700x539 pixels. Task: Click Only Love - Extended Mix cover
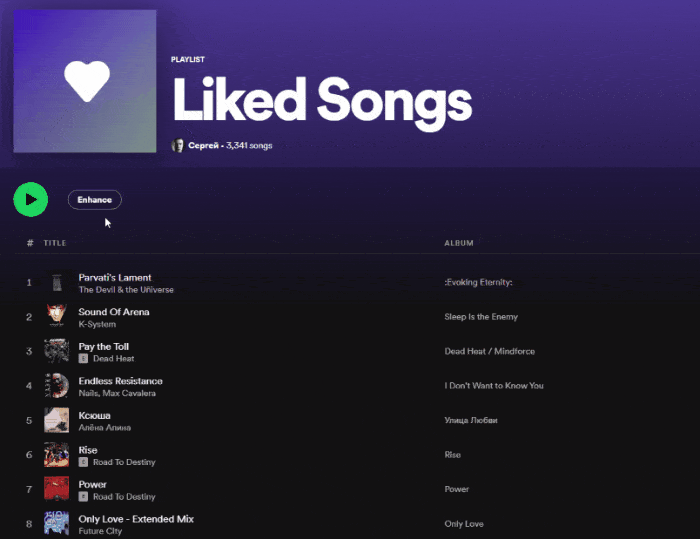pyautogui.click(x=57, y=523)
